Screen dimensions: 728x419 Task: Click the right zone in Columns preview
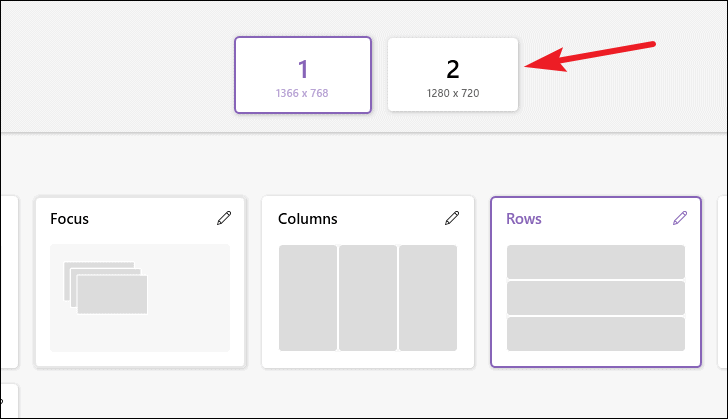pyautogui.click(x=428, y=298)
